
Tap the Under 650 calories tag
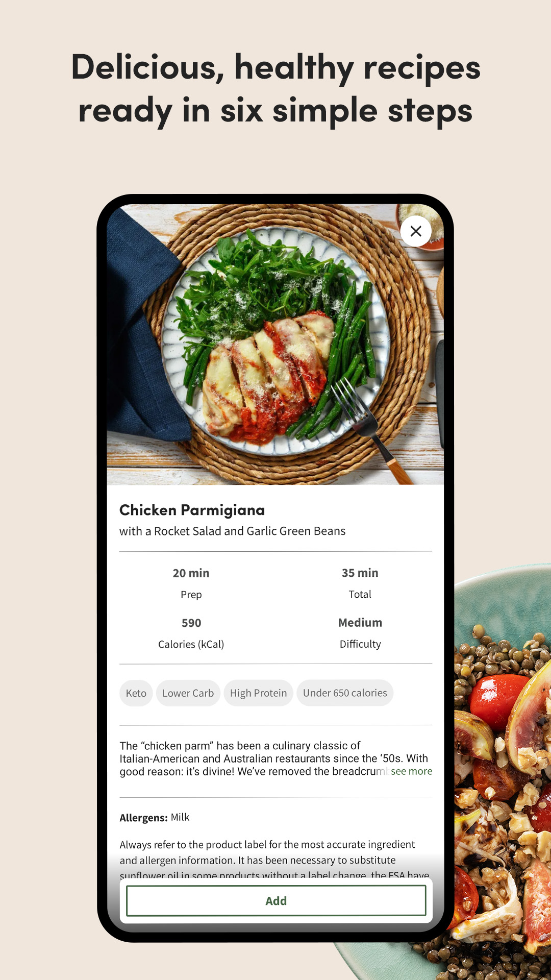[345, 693]
